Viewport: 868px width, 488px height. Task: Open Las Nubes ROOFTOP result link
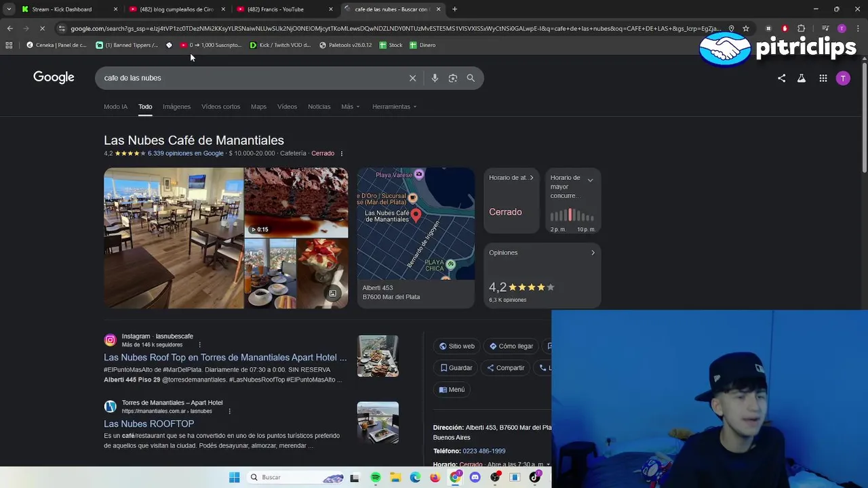coord(149,424)
